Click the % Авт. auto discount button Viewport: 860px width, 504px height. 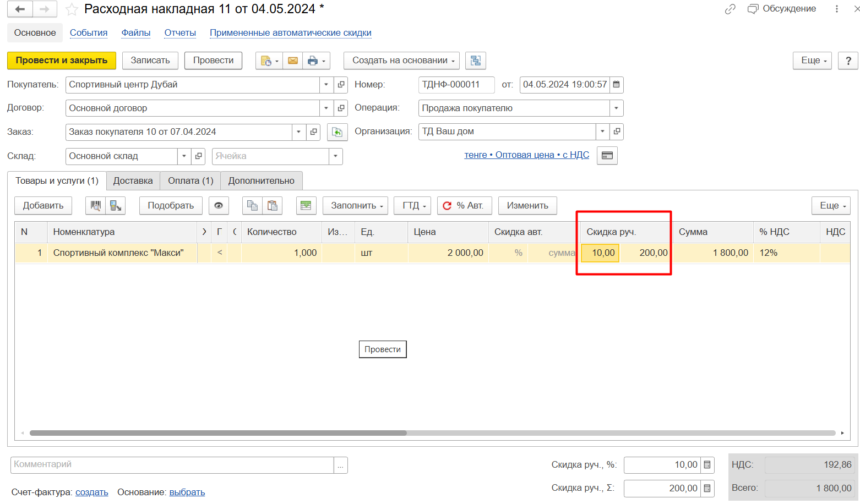point(463,206)
